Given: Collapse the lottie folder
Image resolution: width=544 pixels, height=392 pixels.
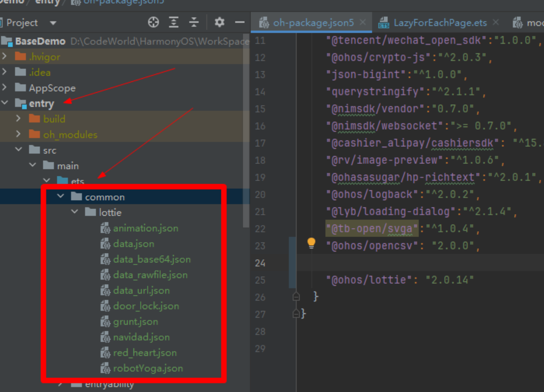Looking at the screenshot, I should [x=75, y=212].
